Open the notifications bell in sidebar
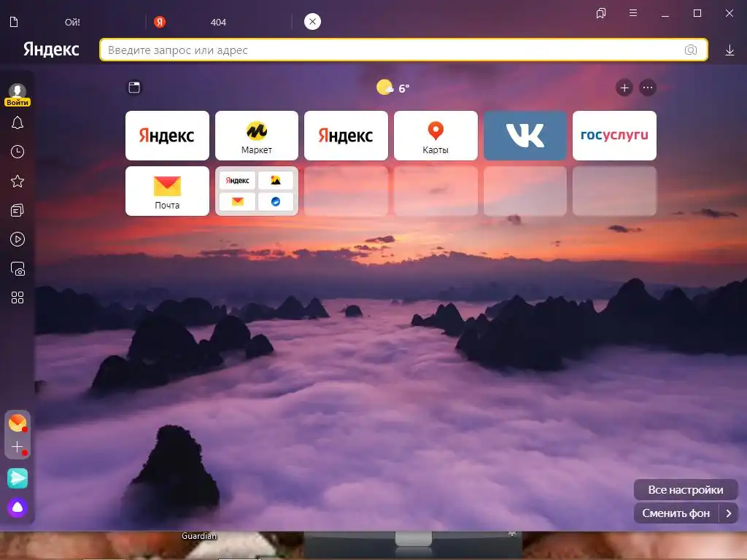Screen dimensions: 747x560 coord(18,122)
